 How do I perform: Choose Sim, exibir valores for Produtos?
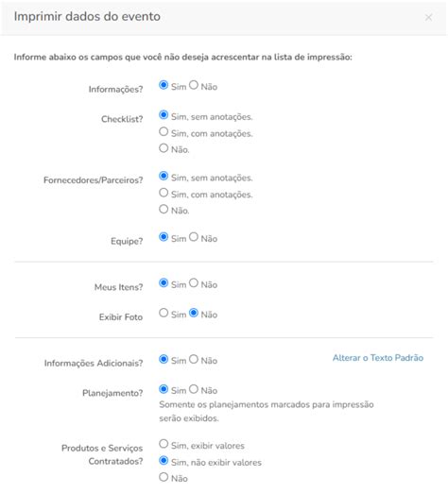[164, 444]
